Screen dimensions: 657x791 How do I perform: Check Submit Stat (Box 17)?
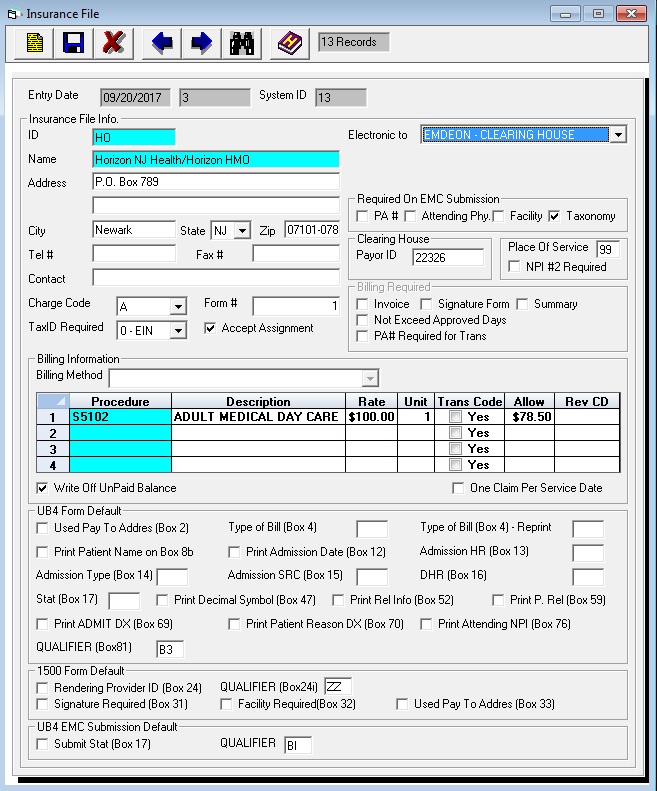click(x=42, y=744)
